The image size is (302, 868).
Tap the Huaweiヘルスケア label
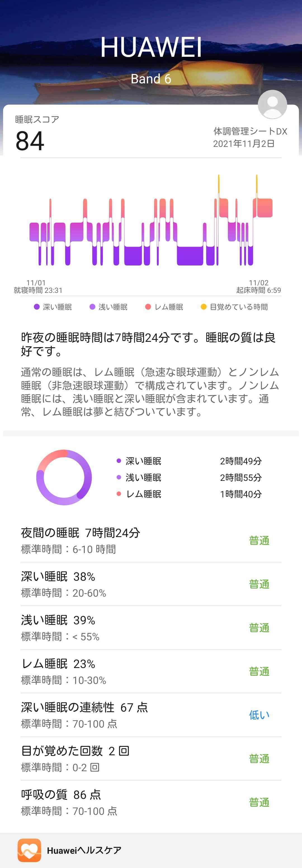point(84,850)
